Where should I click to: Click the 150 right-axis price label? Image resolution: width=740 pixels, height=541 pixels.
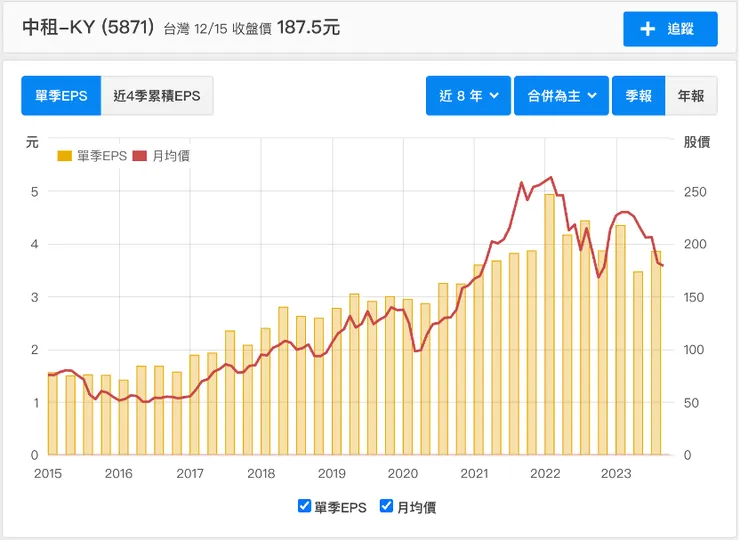(x=694, y=297)
